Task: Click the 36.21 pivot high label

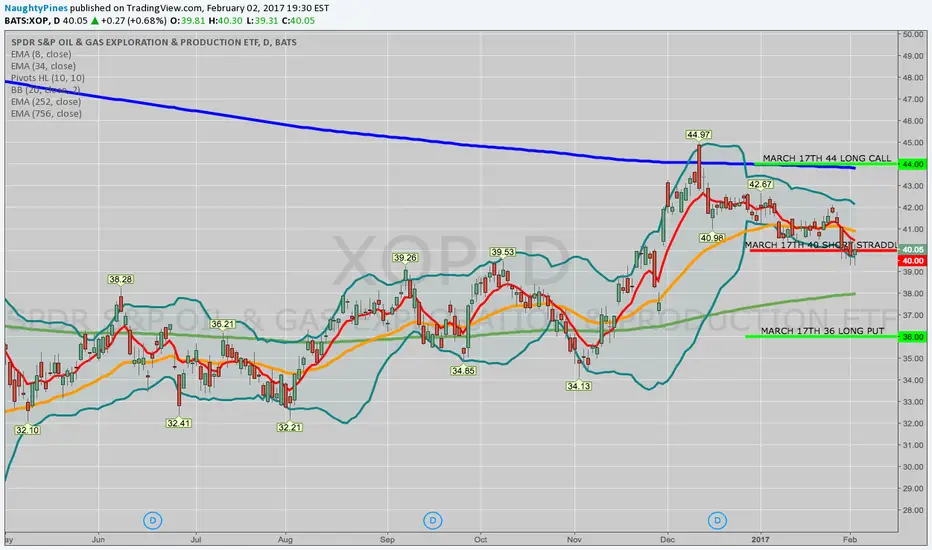Action: [223, 324]
